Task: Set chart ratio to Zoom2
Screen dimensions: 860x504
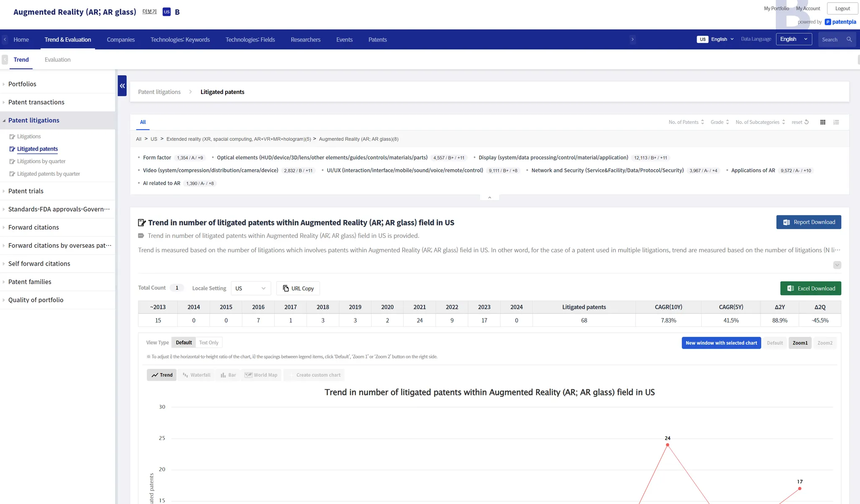Action: [x=825, y=343]
